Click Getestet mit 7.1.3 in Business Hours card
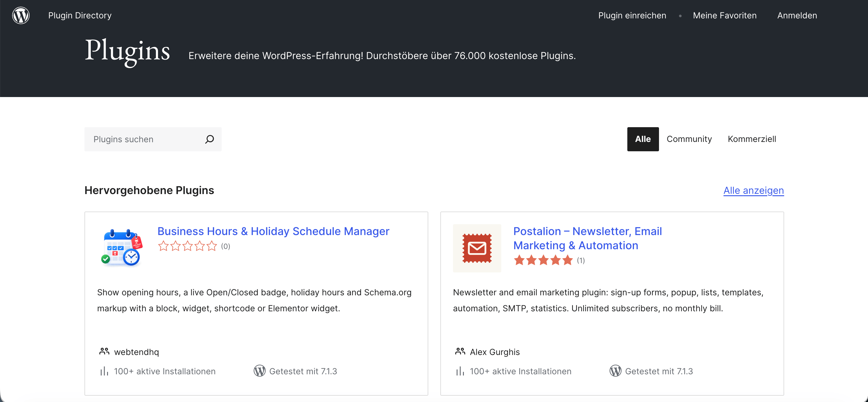 303,371
